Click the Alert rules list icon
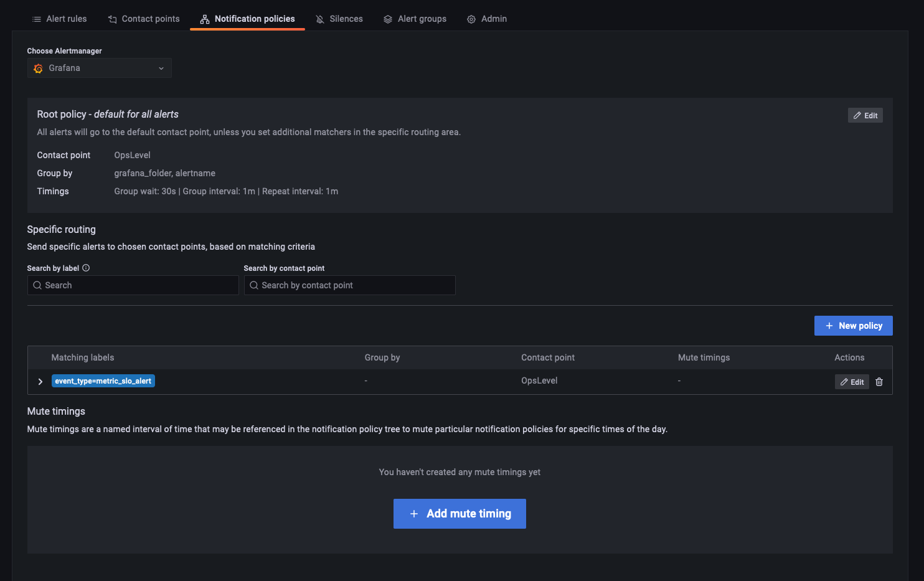 36,19
